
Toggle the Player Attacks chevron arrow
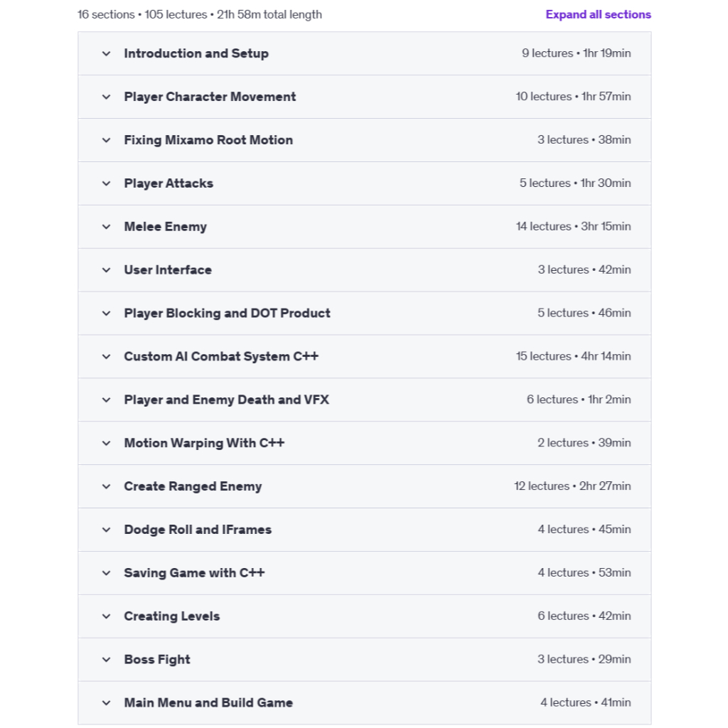[107, 183]
